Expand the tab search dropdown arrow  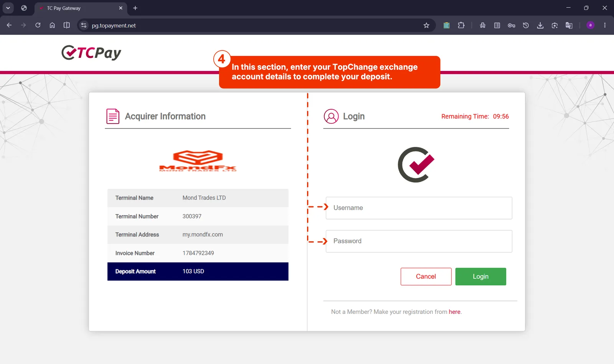pyautogui.click(x=8, y=8)
